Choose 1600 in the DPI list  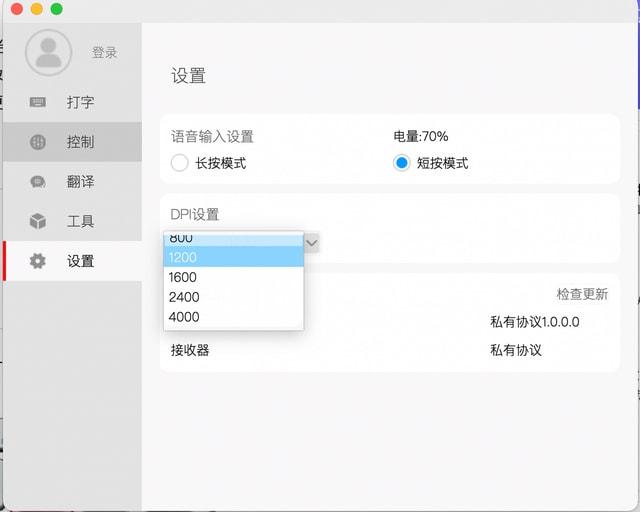click(233, 277)
